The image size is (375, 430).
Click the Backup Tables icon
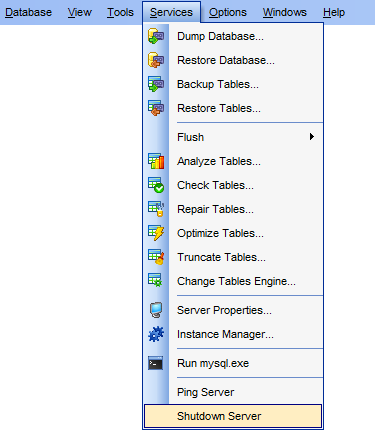[x=156, y=84]
